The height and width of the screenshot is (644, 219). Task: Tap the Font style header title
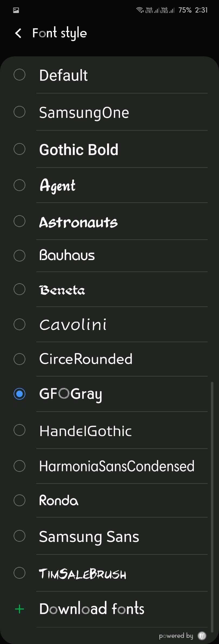(x=59, y=33)
